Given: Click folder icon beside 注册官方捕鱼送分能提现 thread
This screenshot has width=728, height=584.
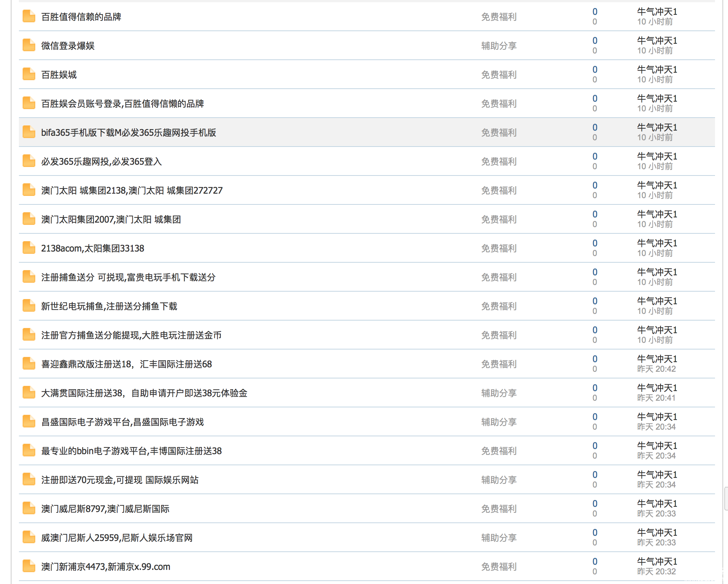Looking at the screenshot, I should pos(29,335).
